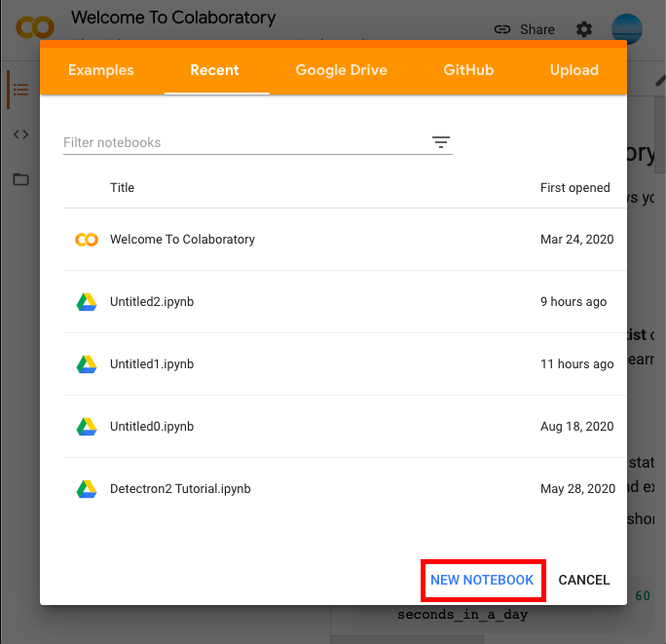
Task: Click the May 28, 2020 date
Action: click(x=577, y=489)
